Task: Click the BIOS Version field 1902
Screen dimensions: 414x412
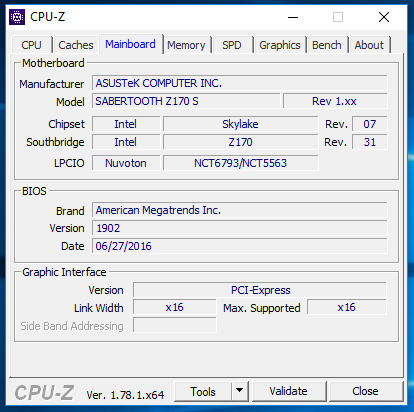Action: tap(240, 228)
